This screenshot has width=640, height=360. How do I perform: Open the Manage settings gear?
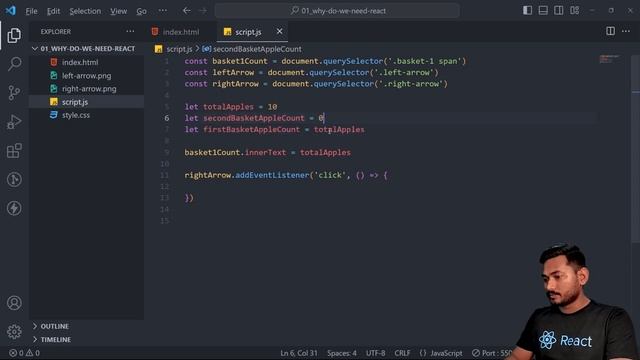click(x=14, y=331)
